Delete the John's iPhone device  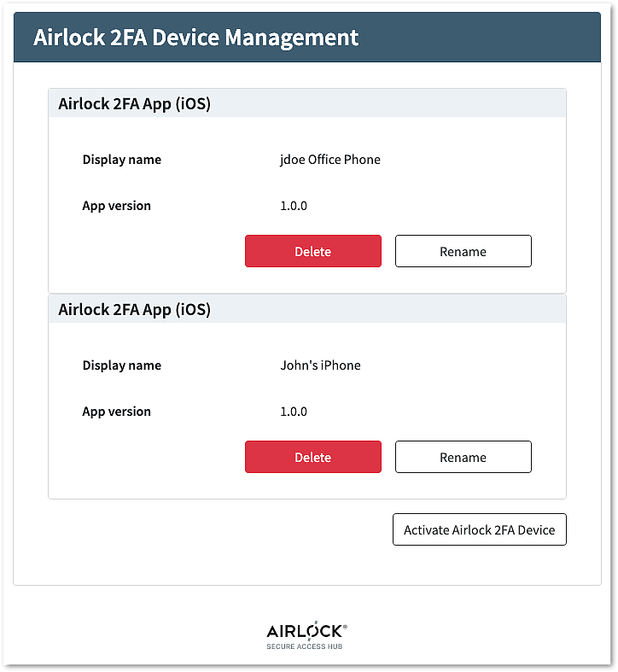[312, 458]
